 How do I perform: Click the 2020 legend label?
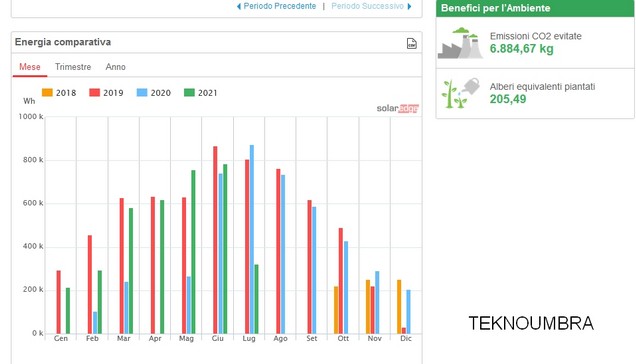tap(161, 93)
